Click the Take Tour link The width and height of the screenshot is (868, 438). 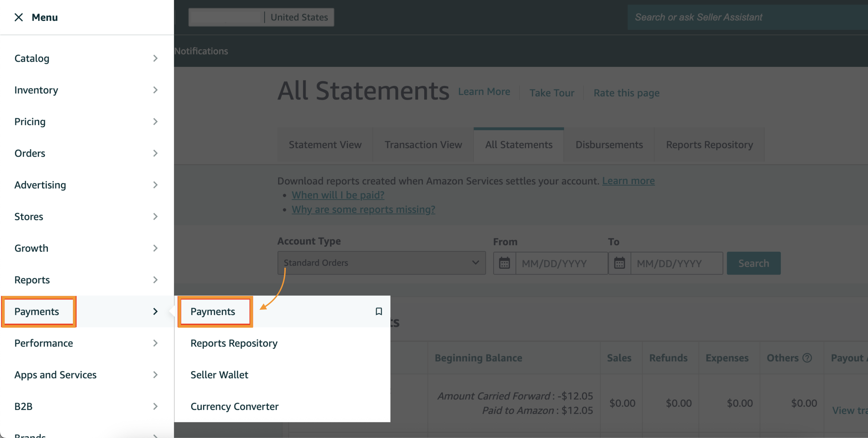click(x=552, y=93)
